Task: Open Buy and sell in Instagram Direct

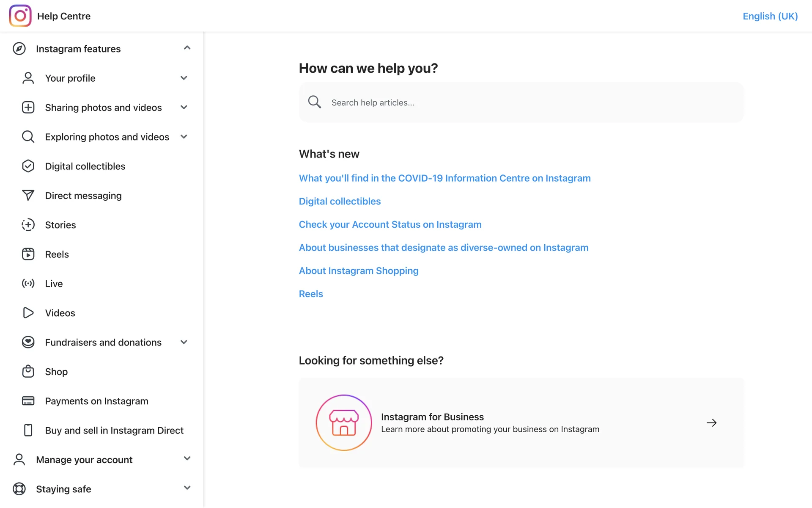Action: click(114, 430)
